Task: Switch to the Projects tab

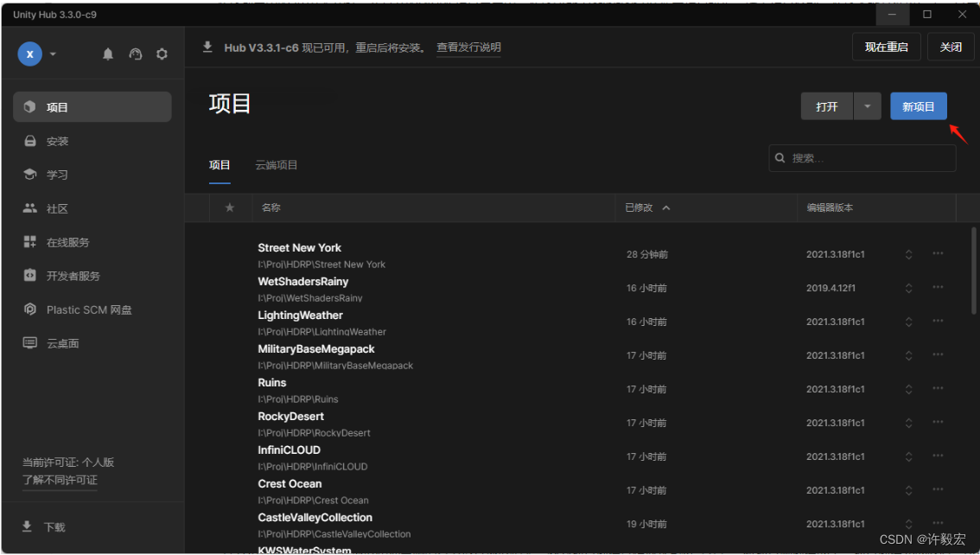Action: point(220,165)
